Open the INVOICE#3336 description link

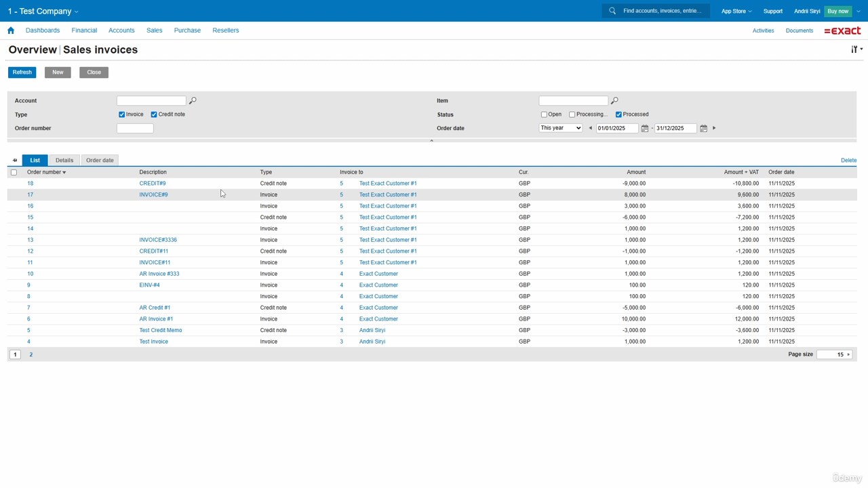click(x=158, y=240)
